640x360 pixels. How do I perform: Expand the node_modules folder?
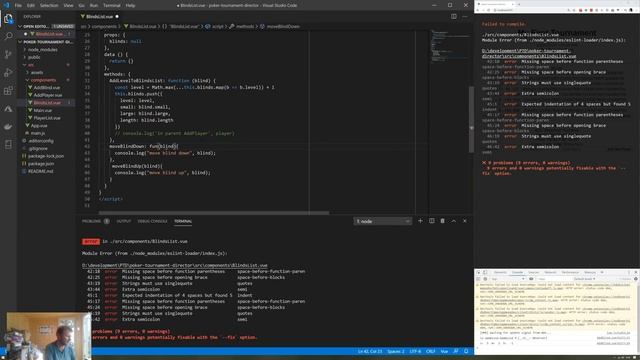tap(42, 49)
